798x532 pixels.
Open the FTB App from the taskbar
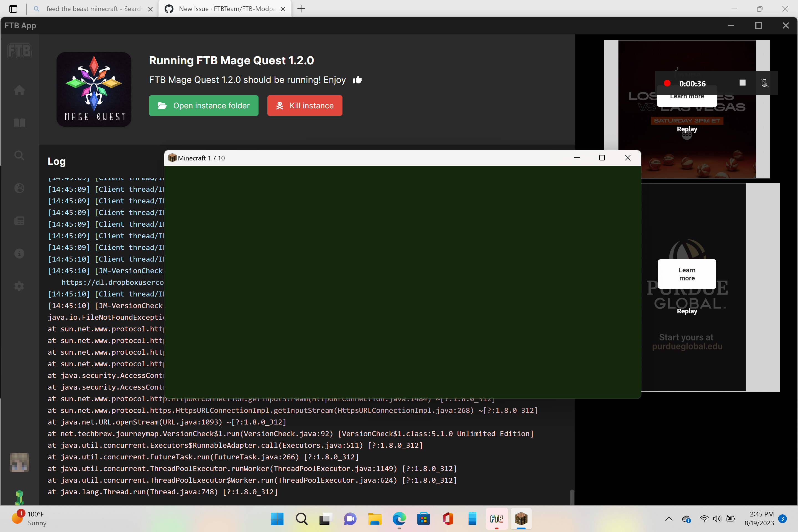pyautogui.click(x=497, y=519)
